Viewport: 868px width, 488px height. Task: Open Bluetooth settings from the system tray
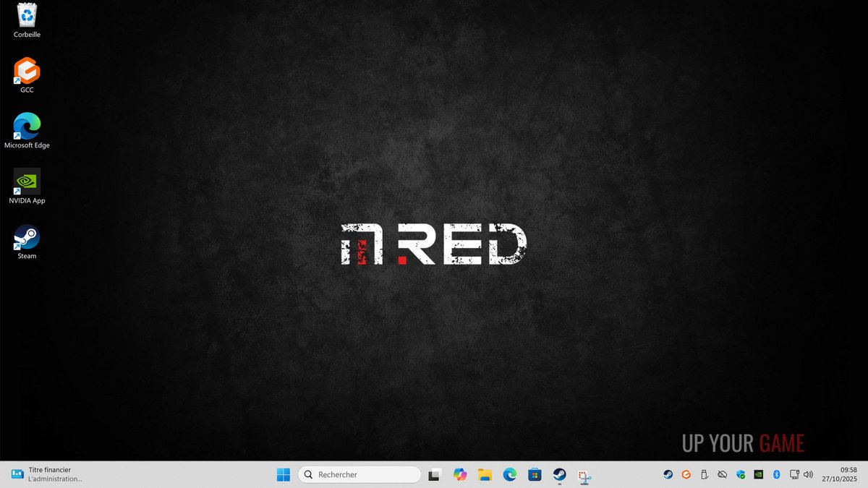(776, 474)
